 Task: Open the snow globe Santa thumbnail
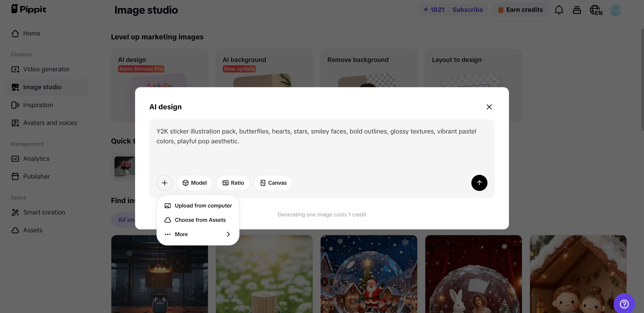click(369, 274)
